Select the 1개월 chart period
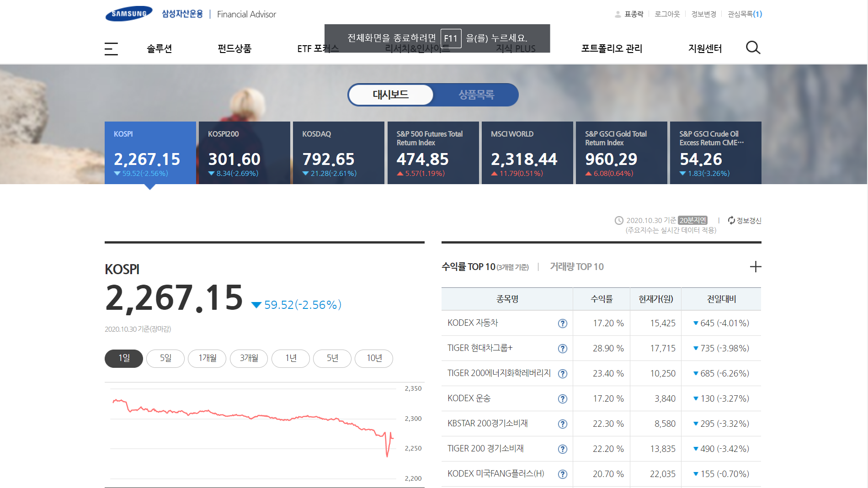This screenshot has height=488, width=868. (207, 358)
